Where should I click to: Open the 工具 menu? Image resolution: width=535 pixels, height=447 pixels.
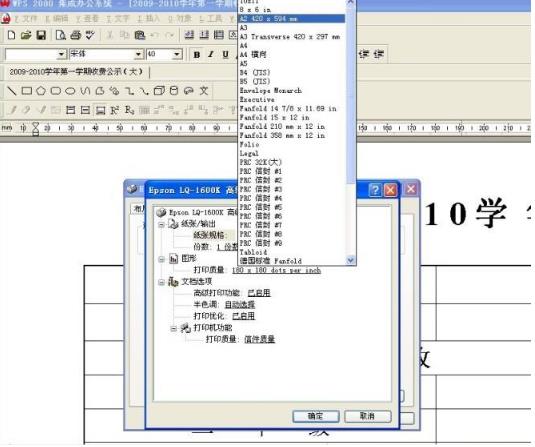[x=211, y=18]
